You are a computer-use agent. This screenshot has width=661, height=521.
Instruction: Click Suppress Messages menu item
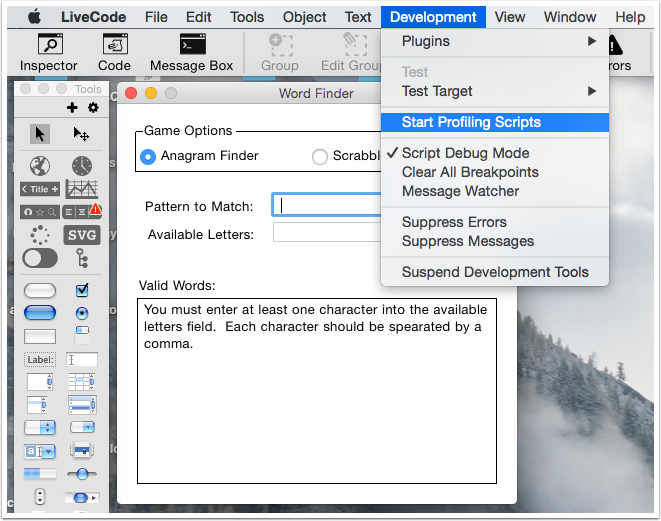[x=495, y=241]
